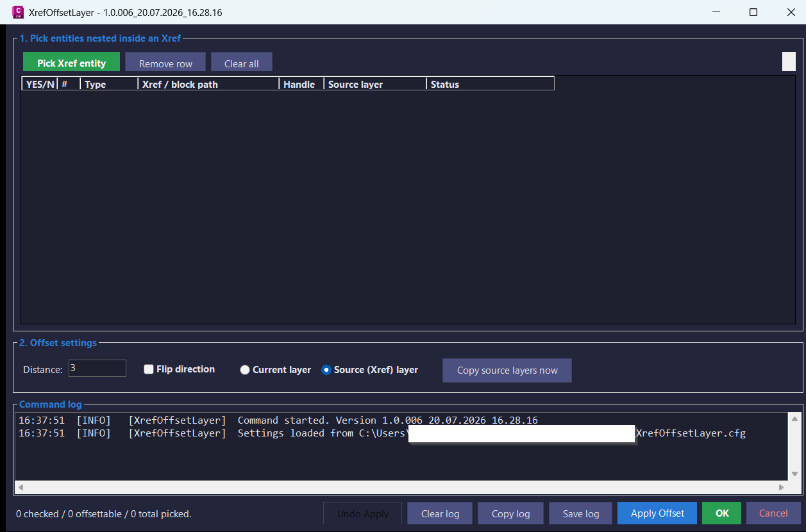This screenshot has width=806, height=532.
Task: Click the Clear log button
Action: pyautogui.click(x=440, y=513)
